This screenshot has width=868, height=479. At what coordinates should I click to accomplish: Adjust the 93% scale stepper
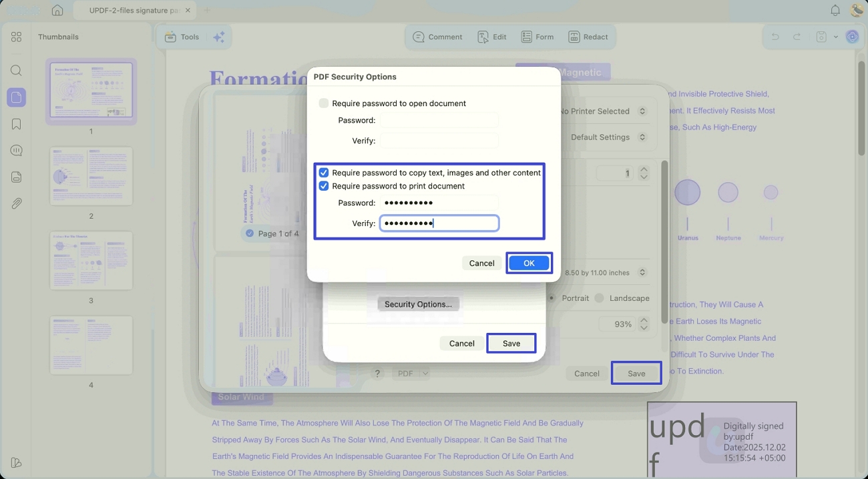644,324
